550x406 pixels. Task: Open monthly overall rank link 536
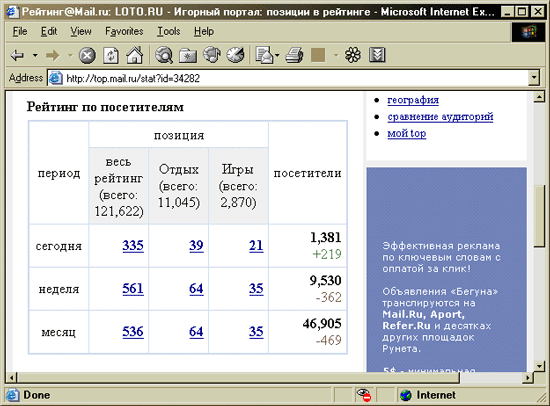133,332
